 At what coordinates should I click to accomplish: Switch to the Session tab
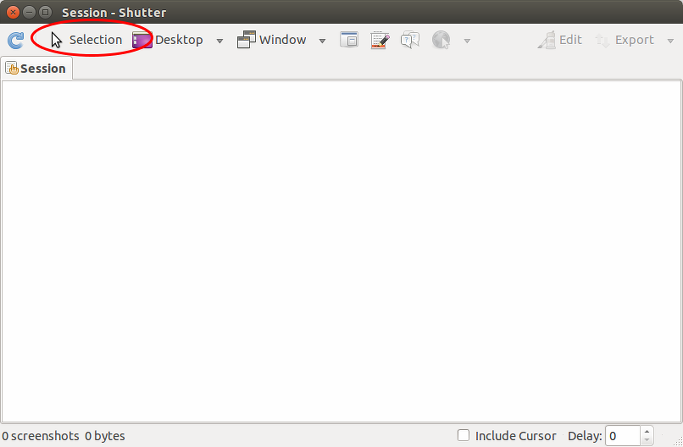click(36, 68)
